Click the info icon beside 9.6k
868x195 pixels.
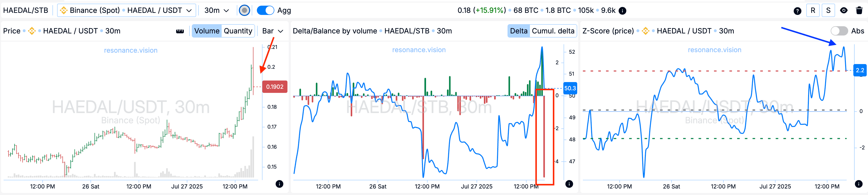pos(623,11)
